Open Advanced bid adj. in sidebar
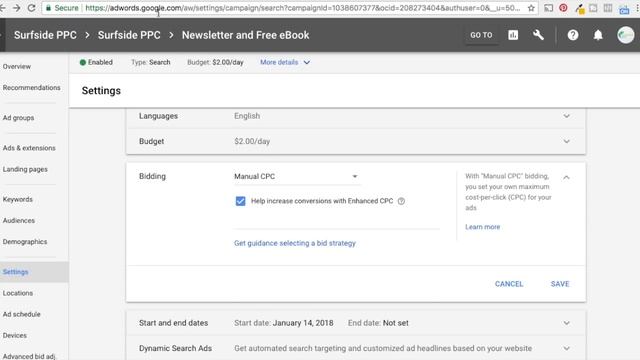Viewport: 640px width, 360px height. click(29, 356)
